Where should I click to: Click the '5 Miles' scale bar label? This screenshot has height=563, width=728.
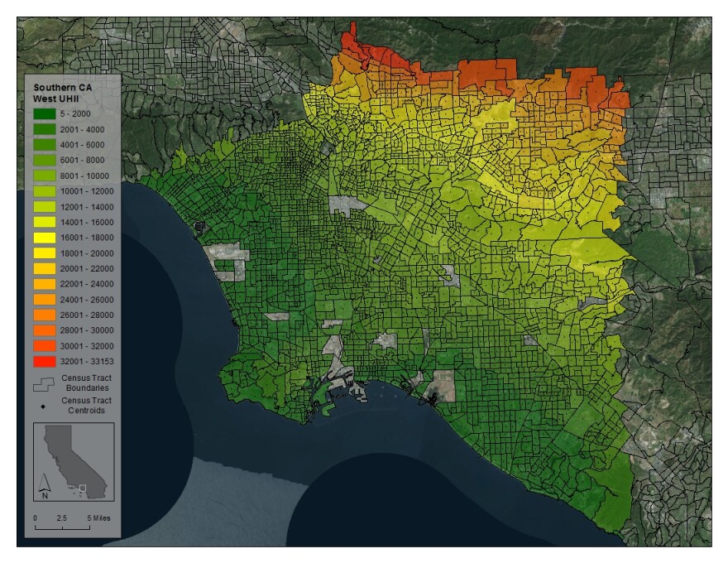coord(98,518)
